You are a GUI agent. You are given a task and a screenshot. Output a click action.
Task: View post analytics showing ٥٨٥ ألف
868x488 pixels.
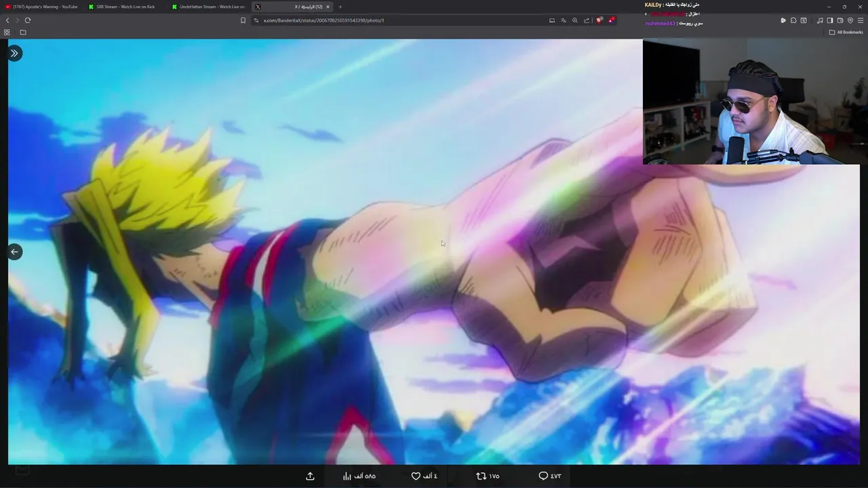359,476
